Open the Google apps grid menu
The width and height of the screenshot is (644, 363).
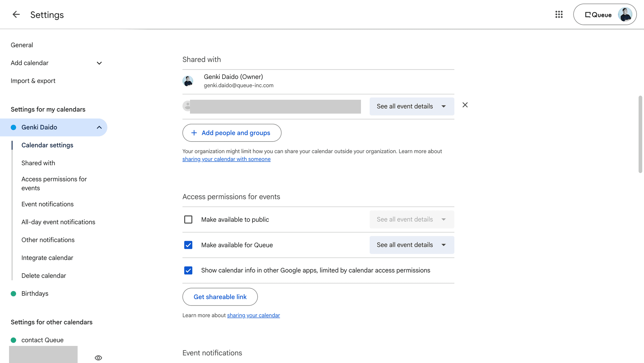[x=559, y=14]
